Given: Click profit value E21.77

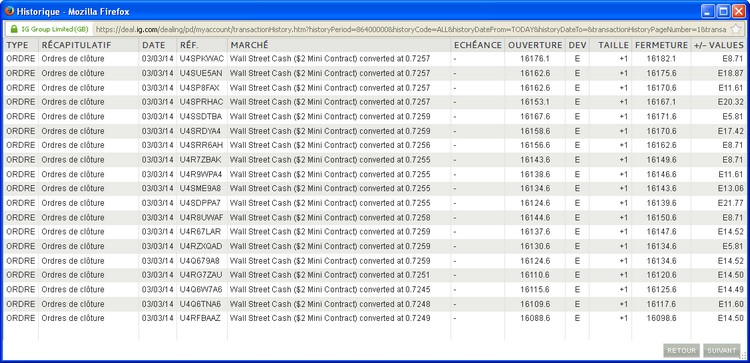Looking at the screenshot, I should tap(730, 203).
